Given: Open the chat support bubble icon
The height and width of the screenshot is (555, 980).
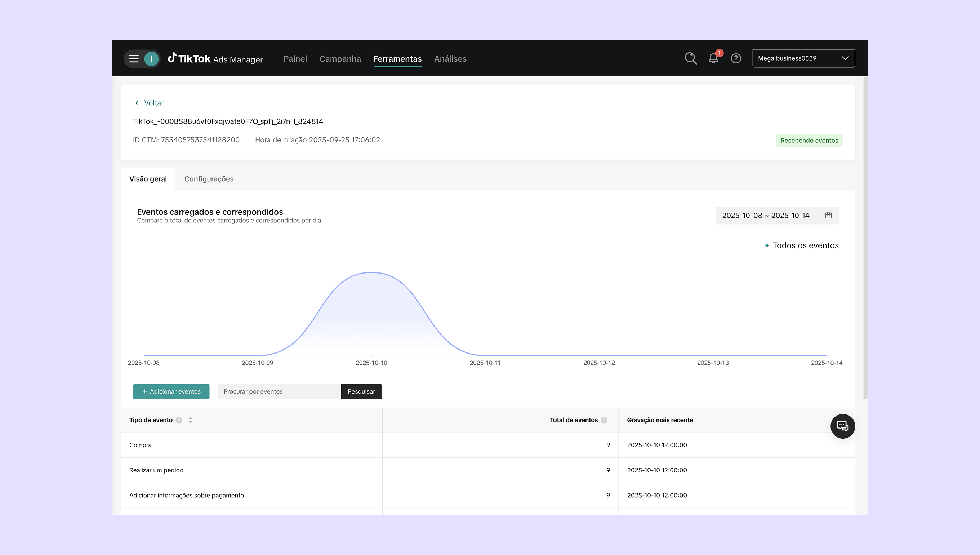Looking at the screenshot, I should [842, 426].
